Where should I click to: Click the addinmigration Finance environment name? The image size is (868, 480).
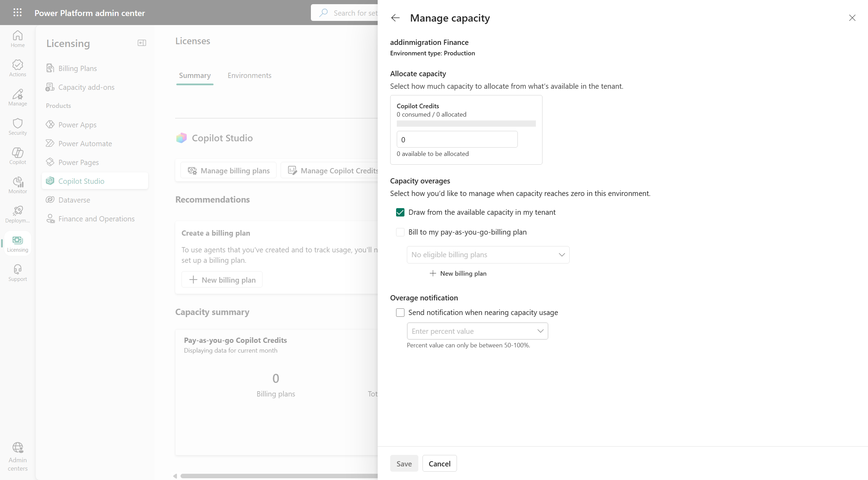tap(429, 42)
